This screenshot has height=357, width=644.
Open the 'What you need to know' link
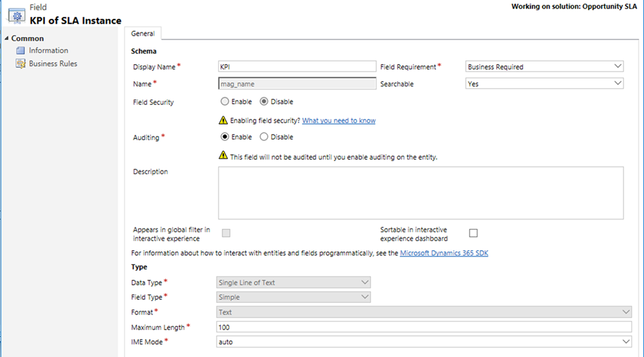(x=338, y=120)
